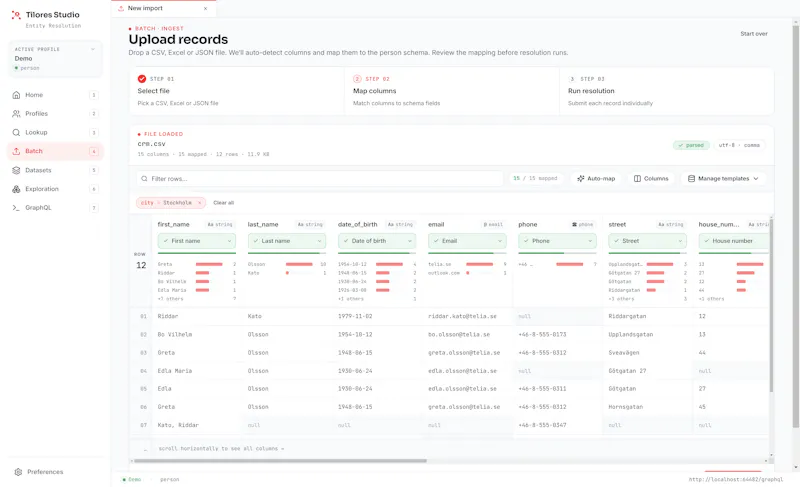Go to Lookup in the sidebar
The height and width of the screenshot is (487, 800).
pyautogui.click(x=55, y=133)
